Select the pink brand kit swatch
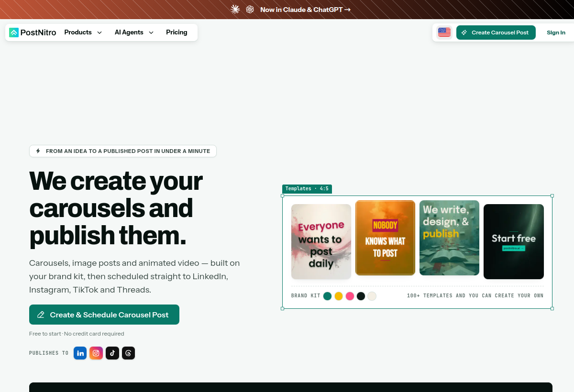Viewport: 574px width, 392px height. coord(350,296)
